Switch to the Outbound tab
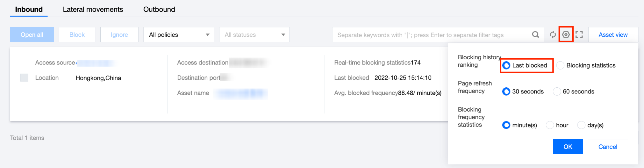644x168 pixels. (159, 9)
